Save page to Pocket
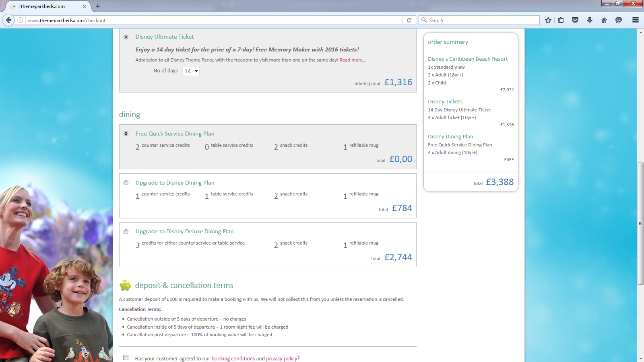The height and width of the screenshot is (362, 644). pyautogui.click(x=575, y=20)
